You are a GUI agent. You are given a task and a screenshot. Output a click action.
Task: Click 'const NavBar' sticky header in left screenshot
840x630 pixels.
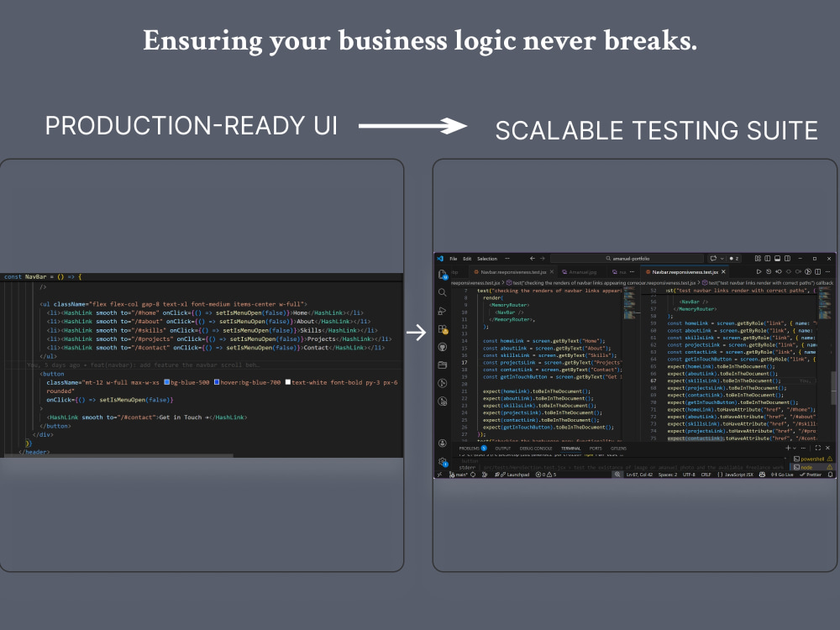pyautogui.click(x=43, y=277)
